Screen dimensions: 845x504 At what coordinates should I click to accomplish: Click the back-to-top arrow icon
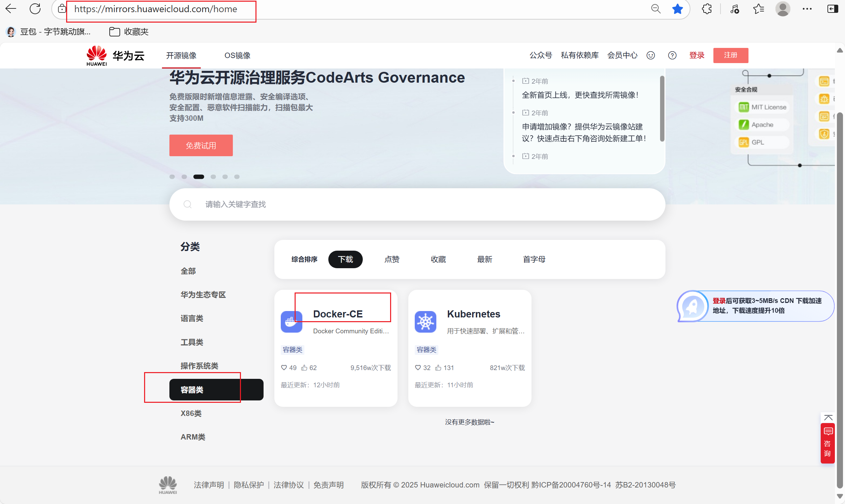pyautogui.click(x=828, y=418)
